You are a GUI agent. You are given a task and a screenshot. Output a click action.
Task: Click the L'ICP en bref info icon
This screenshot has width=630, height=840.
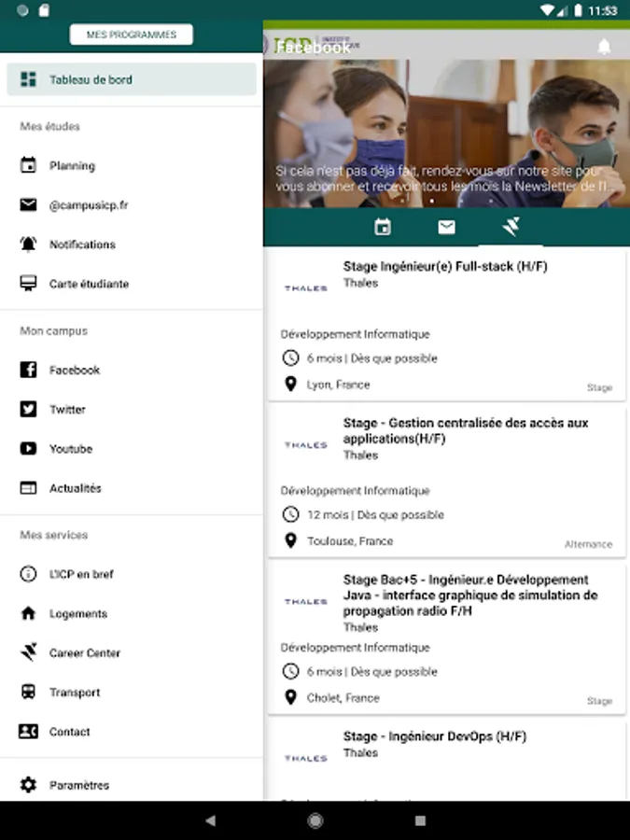(28, 574)
